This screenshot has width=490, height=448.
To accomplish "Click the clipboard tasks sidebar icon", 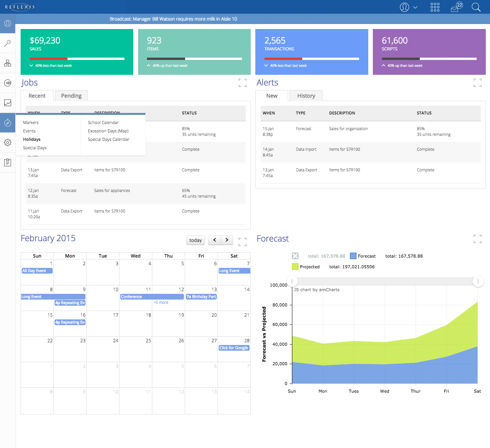I will click(x=8, y=162).
